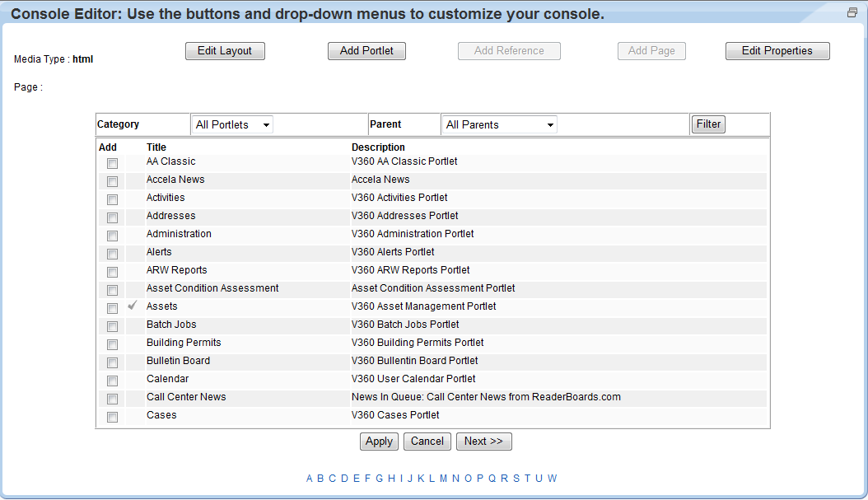Click the restore window icon on title bar

point(851,12)
